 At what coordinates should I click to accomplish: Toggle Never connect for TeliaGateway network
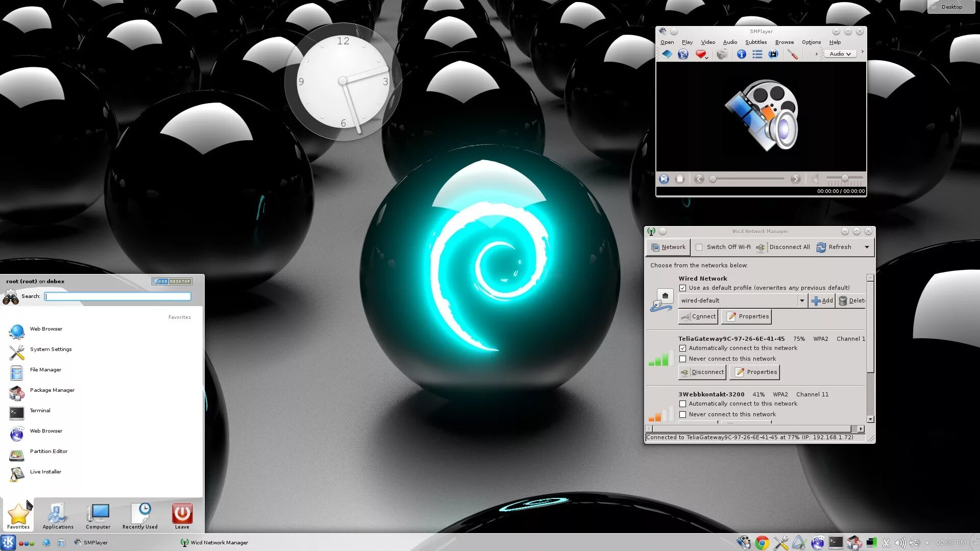click(682, 359)
